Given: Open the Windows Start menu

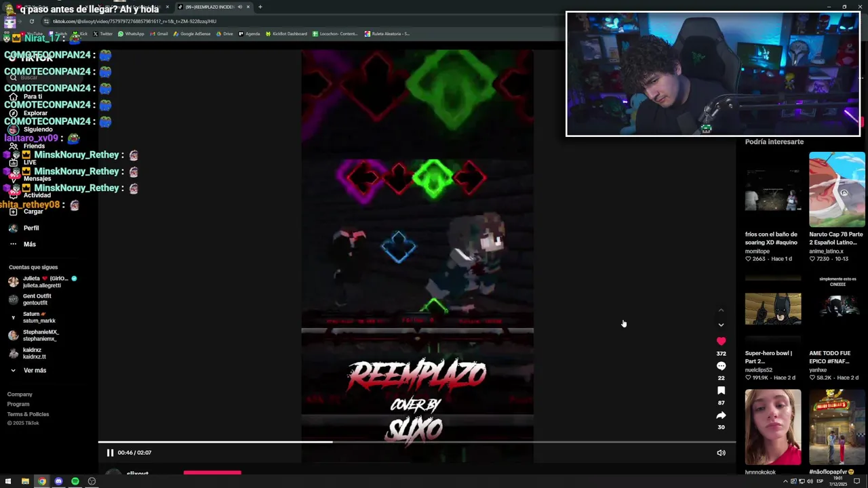Looking at the screenshot, I should [x=8, y=481].
